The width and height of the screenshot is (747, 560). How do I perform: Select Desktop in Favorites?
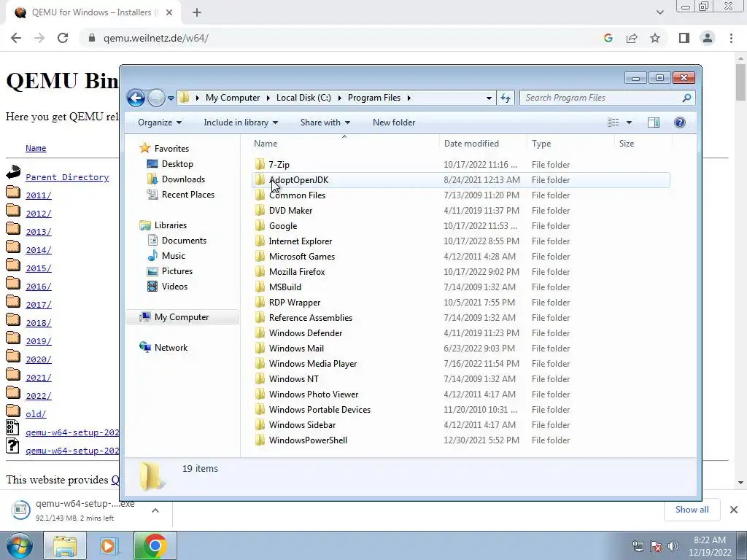coord(177,164)
